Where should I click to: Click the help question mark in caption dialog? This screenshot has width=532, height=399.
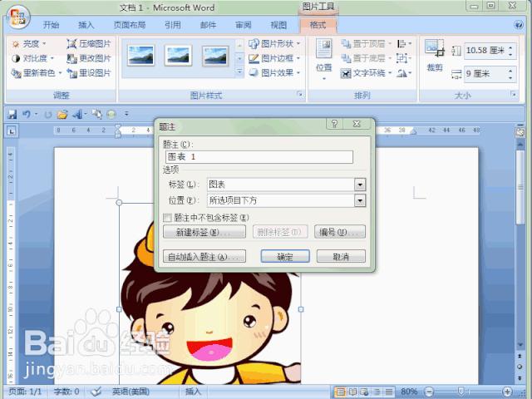334,125
